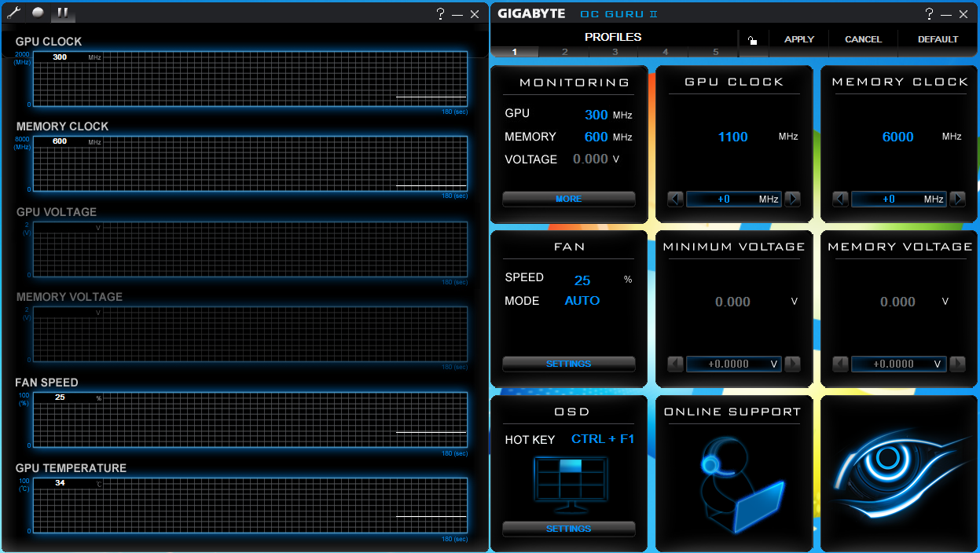
Task: Select profile 1 tab
Action: pyautogui.click(x=515, y=52)
